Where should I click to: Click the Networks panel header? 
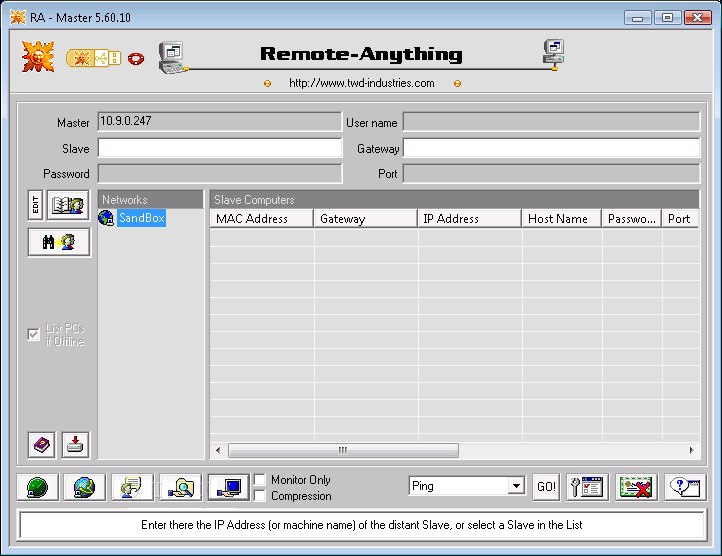pos(151,199)
